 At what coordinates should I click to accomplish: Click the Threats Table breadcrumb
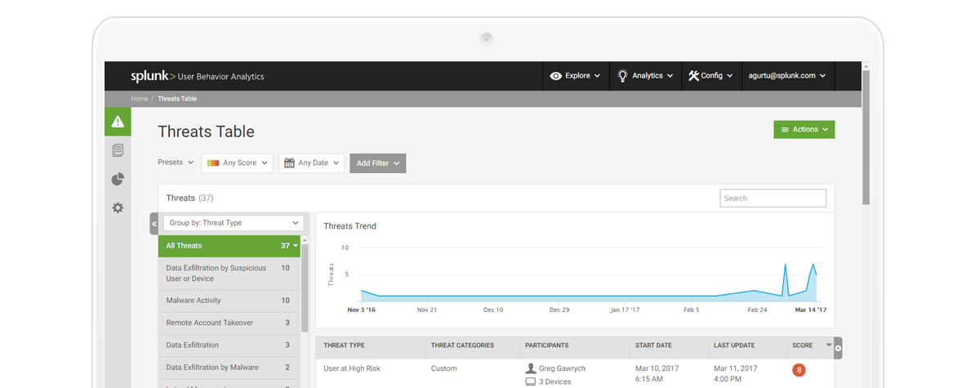(177, 99)
